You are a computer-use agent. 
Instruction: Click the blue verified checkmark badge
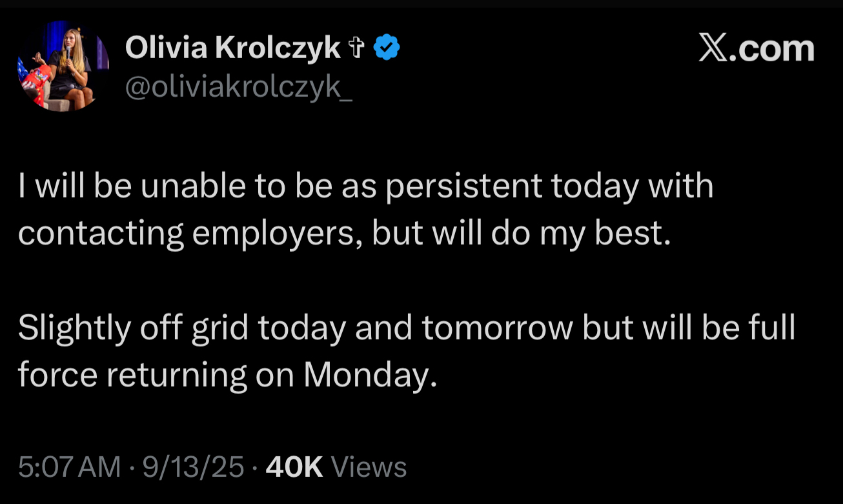coord(387,48)
